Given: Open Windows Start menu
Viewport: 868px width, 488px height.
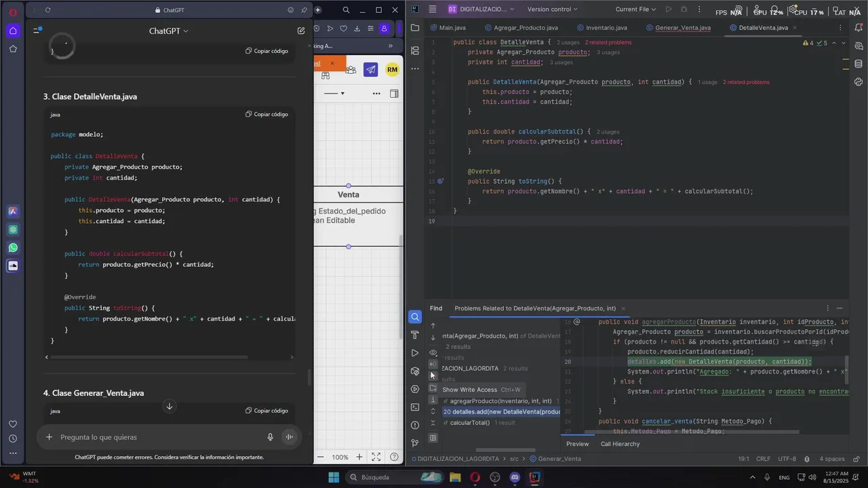Looking at the screenshot, I should (x=334, y=477).
